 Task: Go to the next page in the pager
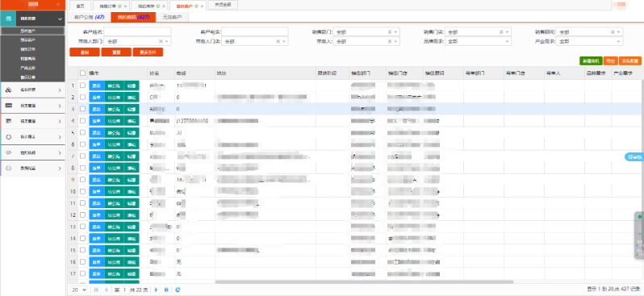pos(157,290)
